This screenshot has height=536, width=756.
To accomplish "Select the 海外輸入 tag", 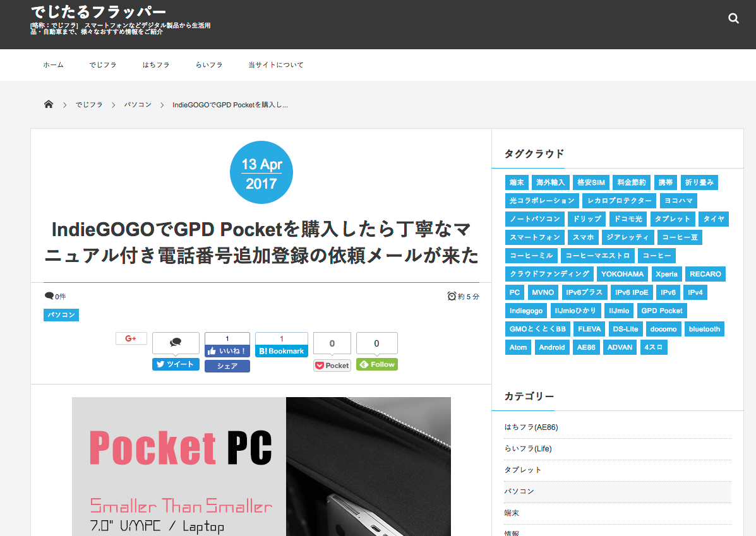I will point(551,182).
